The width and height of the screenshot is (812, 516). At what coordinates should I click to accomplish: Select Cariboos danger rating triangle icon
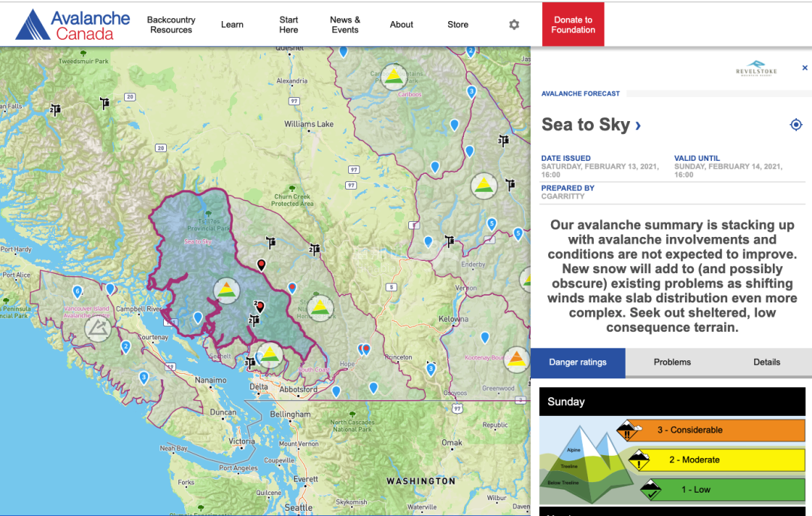coord(393,76)
